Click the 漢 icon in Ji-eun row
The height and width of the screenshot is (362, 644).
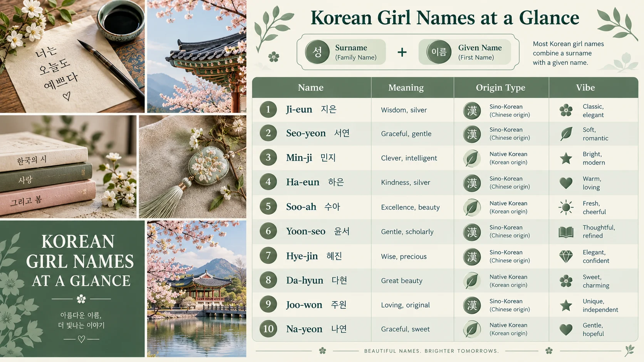tap(472, 111)
